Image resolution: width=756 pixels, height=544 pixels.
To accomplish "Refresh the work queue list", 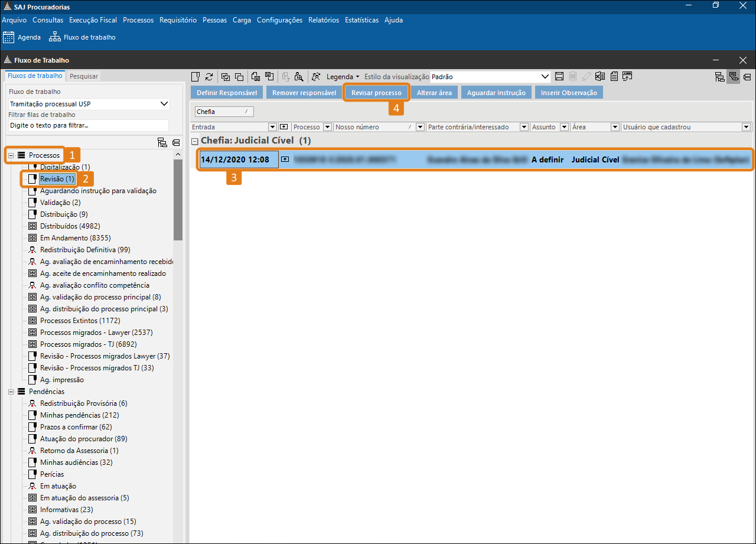I will point(209,77).
